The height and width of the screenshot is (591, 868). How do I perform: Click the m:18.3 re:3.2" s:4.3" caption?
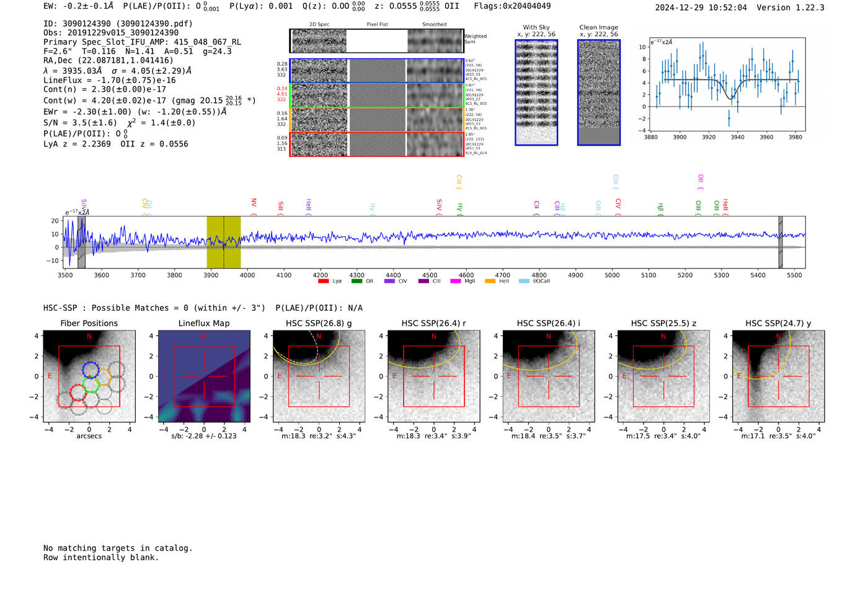point(319,436)
